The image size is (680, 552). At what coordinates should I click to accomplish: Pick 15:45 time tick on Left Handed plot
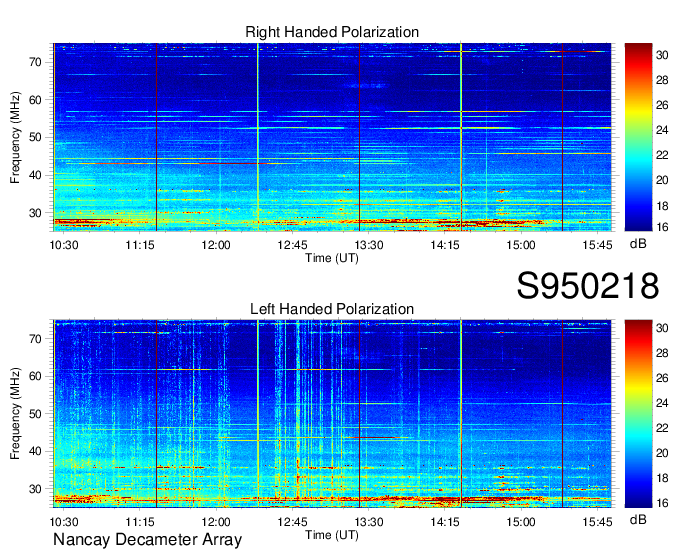[x=597, y=522]
